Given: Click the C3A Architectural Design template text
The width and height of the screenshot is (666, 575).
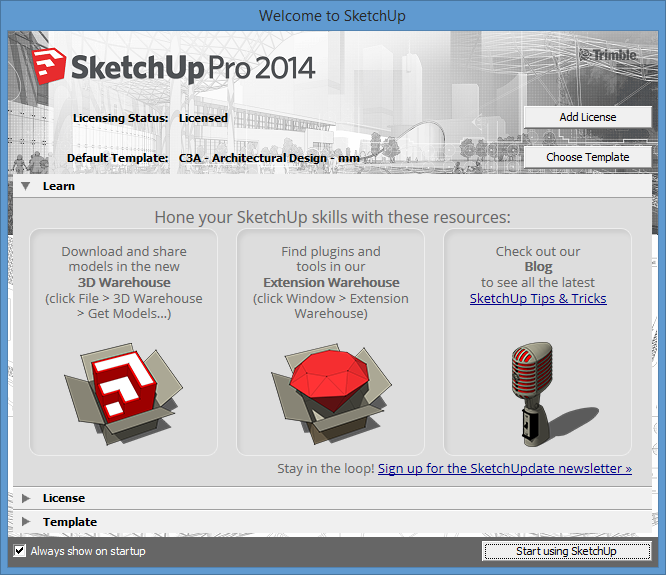Looking at the screenshot, I should pyautogui.click(x=269, y=158).
